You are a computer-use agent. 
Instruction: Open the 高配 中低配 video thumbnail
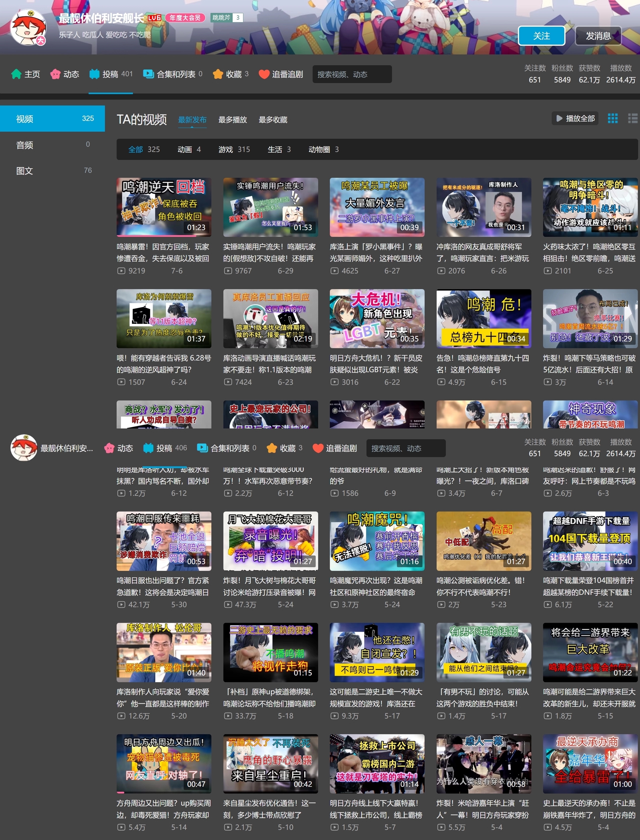[484, 541]
